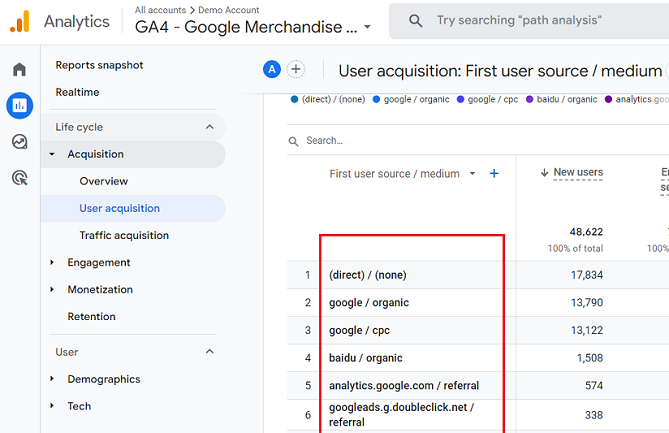Expand the Monetization menu arrow
This screenshot has width=669, height=433.
52,289
